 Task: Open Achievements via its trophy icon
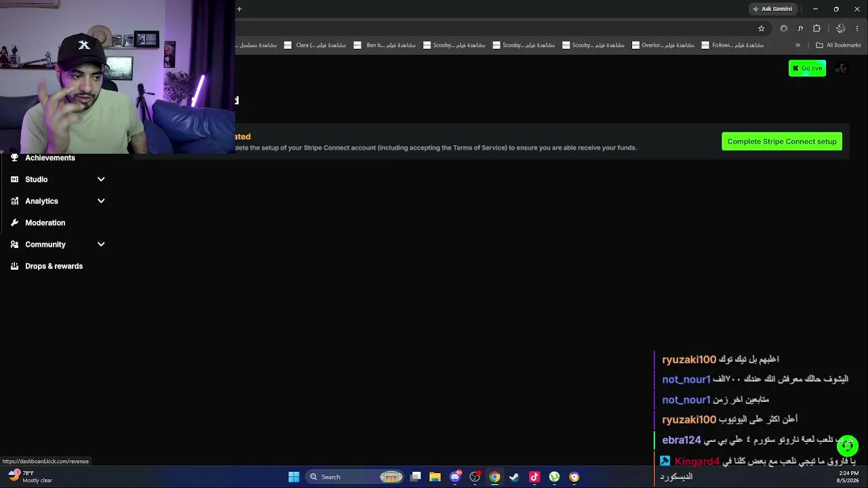click(x=14, y=158)
